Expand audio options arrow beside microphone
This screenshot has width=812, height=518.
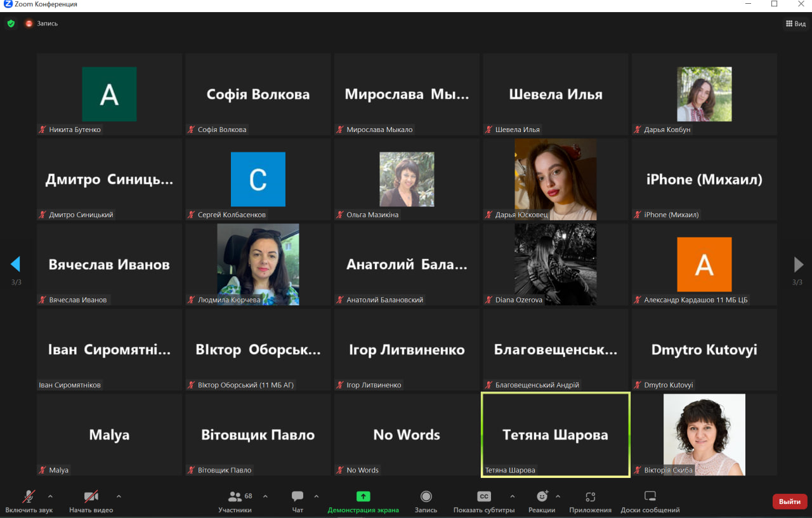(x=50, y=496)
